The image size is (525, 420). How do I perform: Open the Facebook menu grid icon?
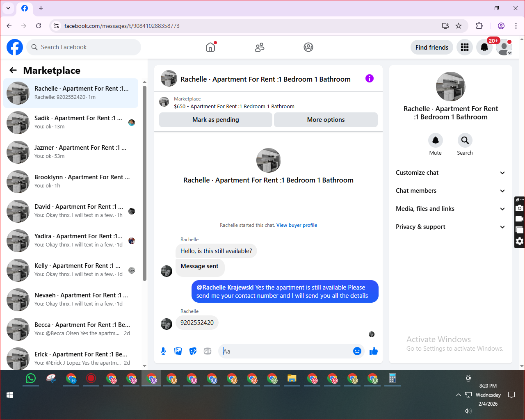tap(465, 47)
